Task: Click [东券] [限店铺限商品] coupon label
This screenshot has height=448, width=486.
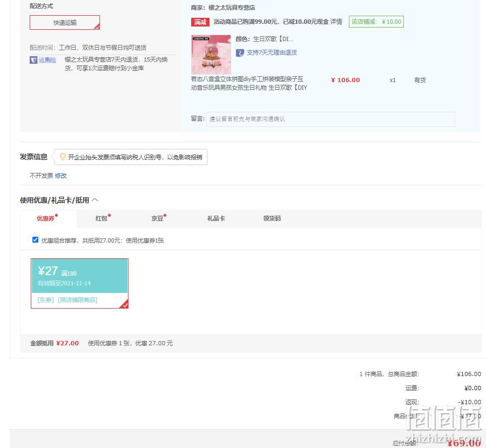Action: [x=67, y=300]
